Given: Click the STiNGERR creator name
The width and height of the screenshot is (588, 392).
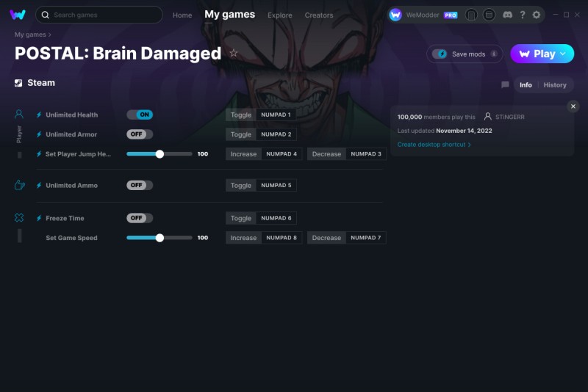Looking at the screenshot, I should click(x=509, y=117).
